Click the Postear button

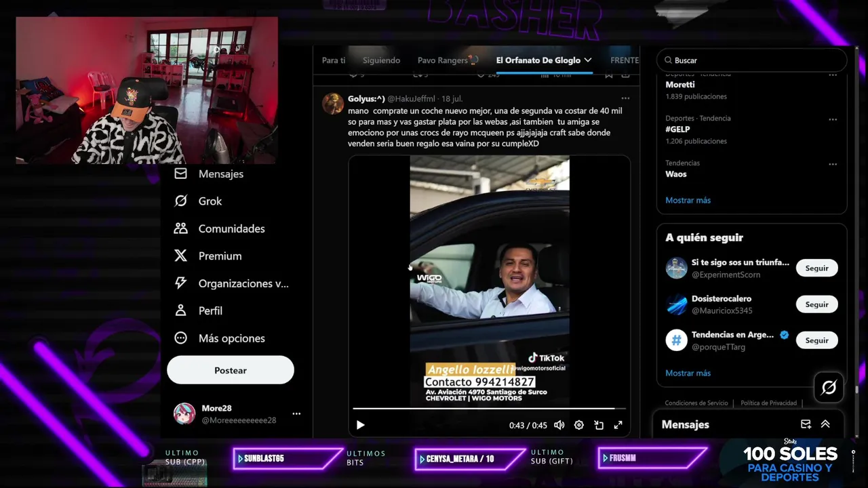point(231,370)
